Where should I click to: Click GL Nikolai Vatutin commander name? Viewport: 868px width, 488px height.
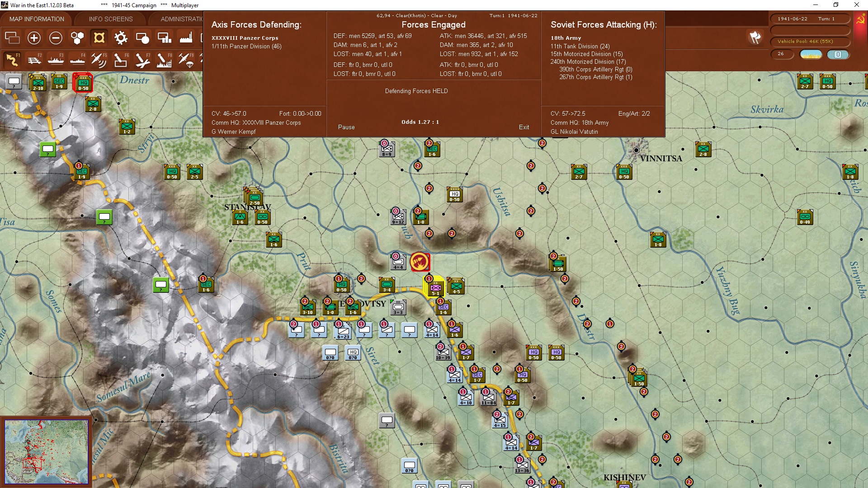pyautogui.click(x=574, y=131)
